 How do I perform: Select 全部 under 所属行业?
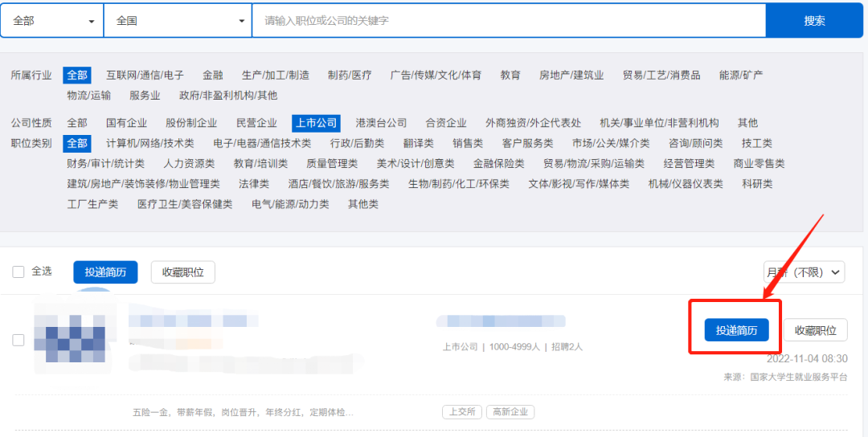tap(77, 76)
